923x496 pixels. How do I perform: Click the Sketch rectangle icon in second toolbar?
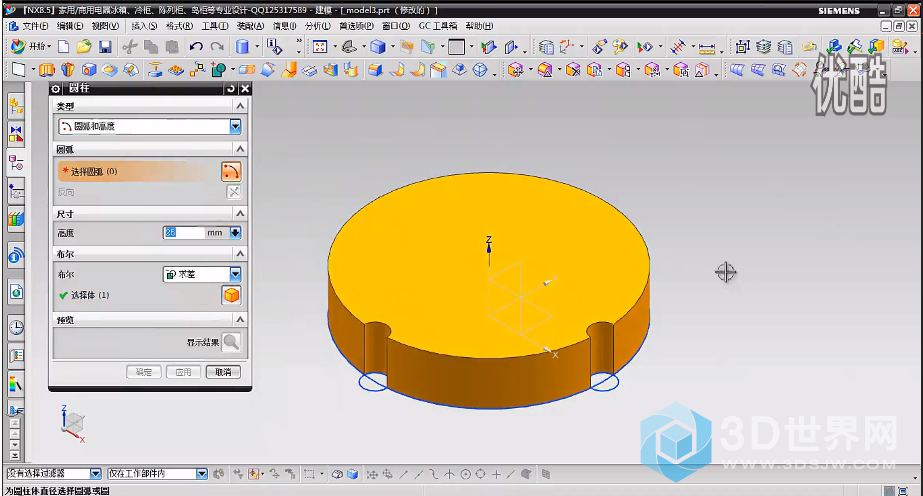coord(19,70)
